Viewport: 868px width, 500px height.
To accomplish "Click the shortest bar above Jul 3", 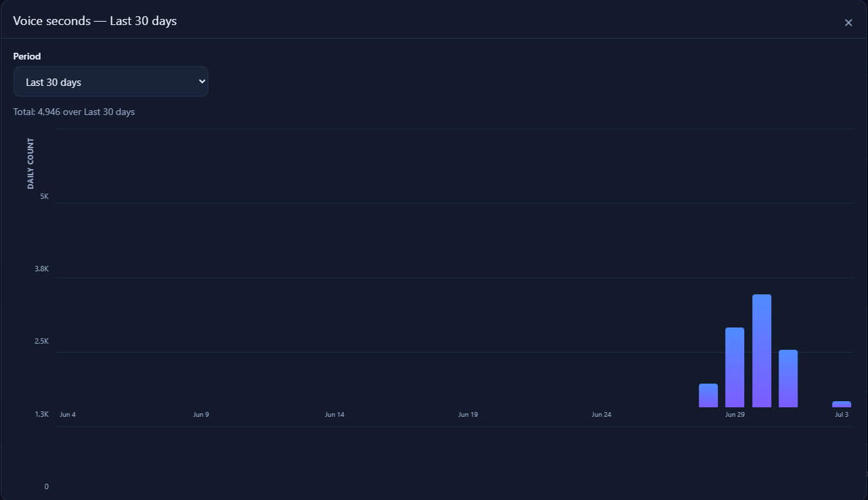I will [842, 404].
